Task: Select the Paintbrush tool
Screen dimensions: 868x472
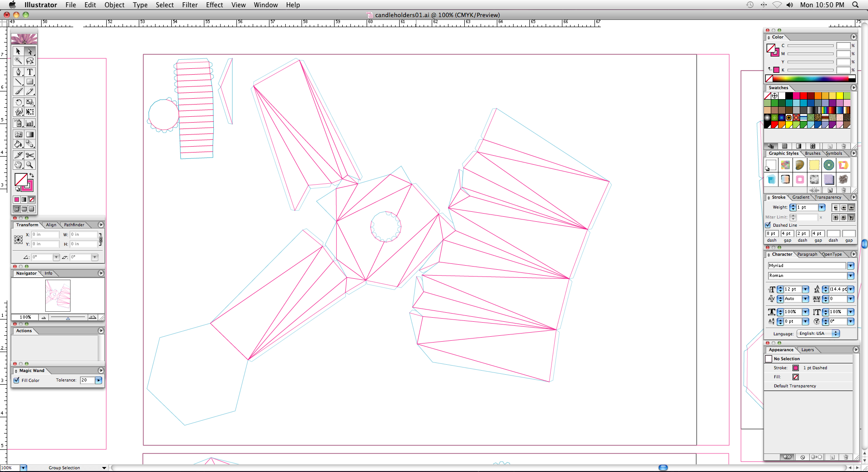Action: (x=18, y=91)
